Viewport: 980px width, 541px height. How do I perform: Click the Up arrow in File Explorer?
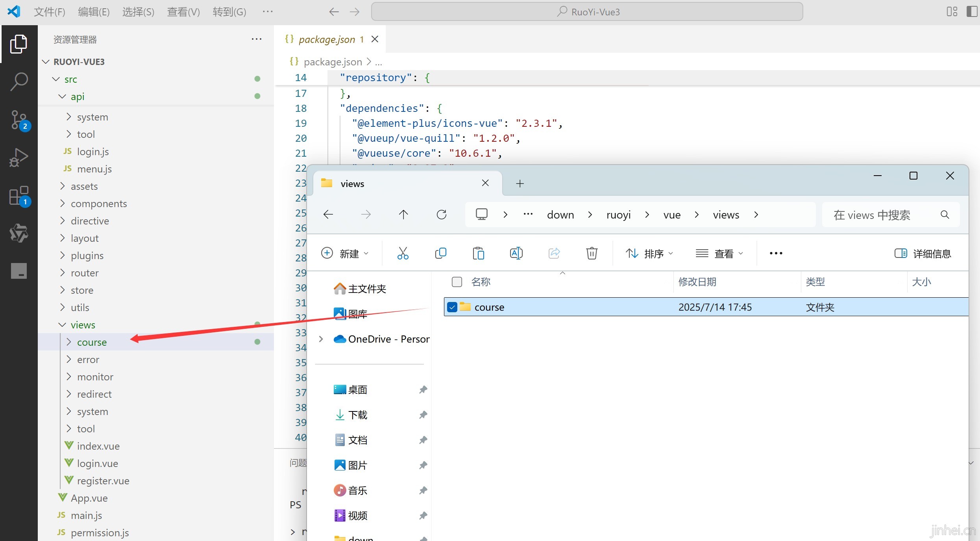click(x=403, y=215)
